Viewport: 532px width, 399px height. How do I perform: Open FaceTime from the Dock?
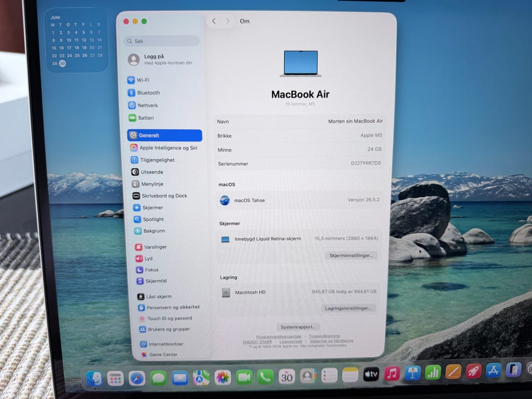pyautogui.click(x=244, y=377)
